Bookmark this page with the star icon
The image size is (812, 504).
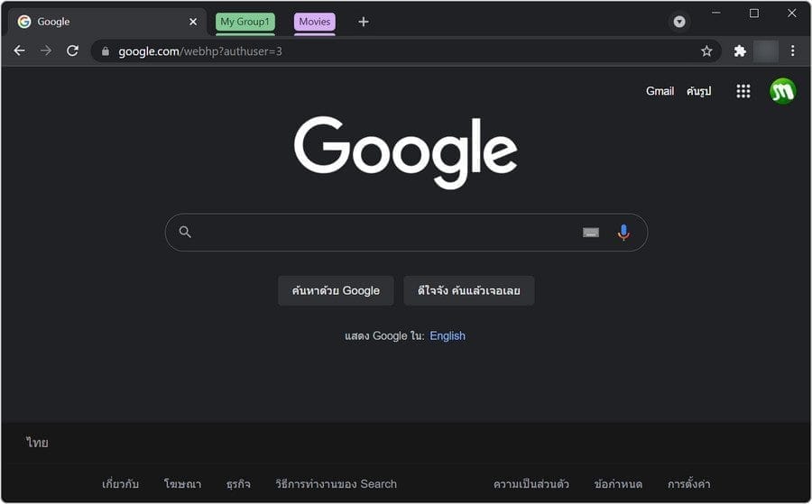tap(706, 50)
